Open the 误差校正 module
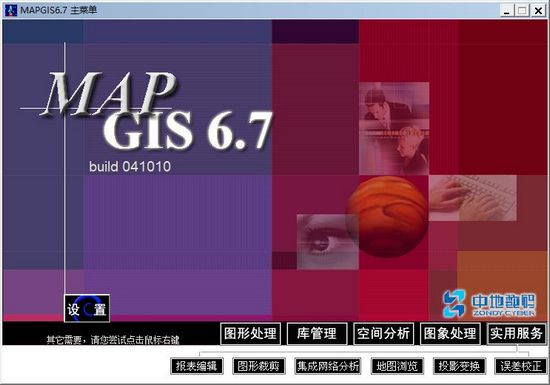550x385 pixels. click(x=521, y=366)
